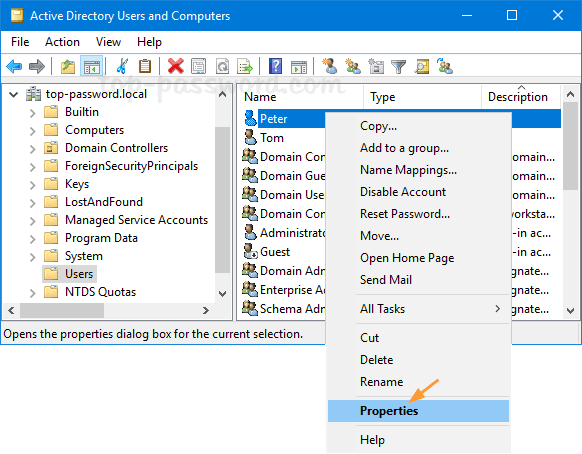Click the Copy clipboard toolbar icon

pos(145,66)
